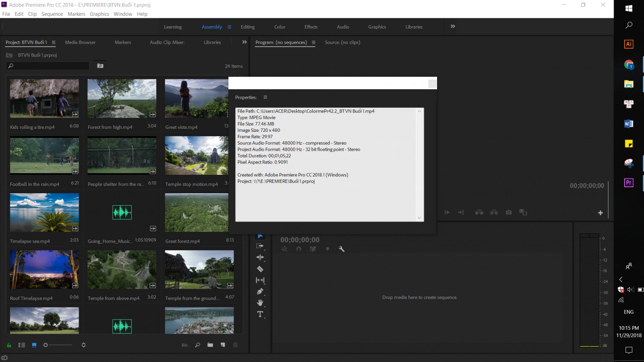Click the Project panel search field
Screen dimensions: 644x362
48,66
